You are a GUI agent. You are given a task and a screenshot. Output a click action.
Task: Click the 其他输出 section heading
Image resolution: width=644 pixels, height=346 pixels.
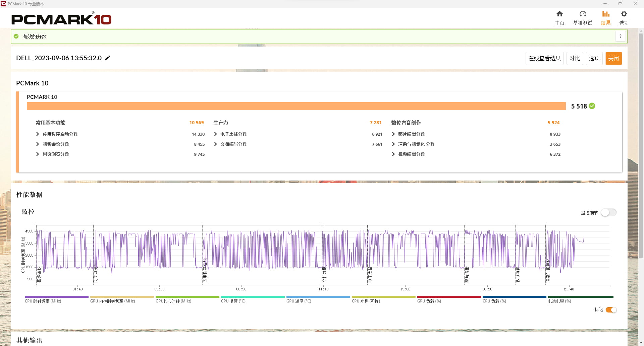[29, 340]
